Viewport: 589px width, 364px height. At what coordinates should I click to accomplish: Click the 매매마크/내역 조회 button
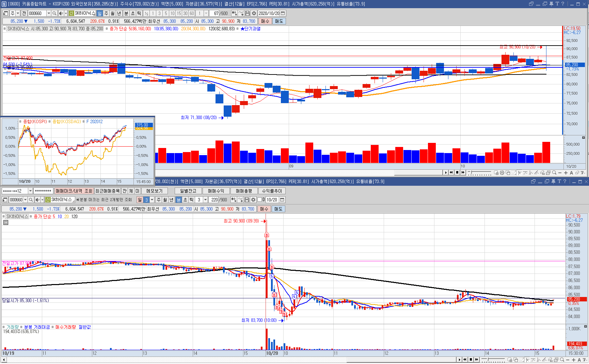(74, 191)
